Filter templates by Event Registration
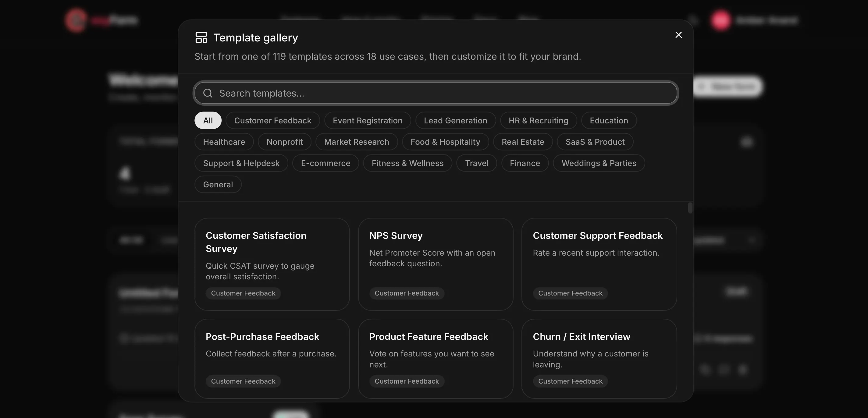The height and width of the screenshot is (418, 868). (x=367, y=120)
